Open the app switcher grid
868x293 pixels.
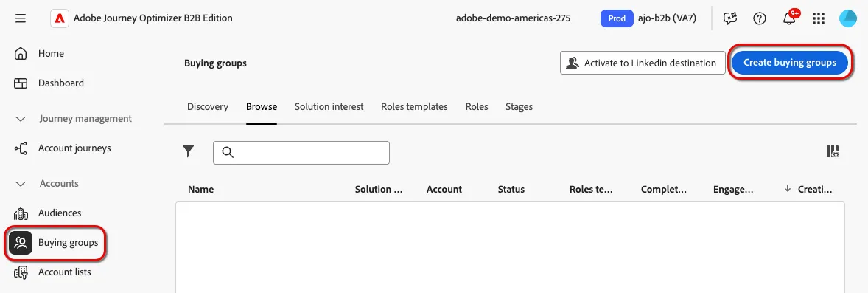tap(818, 18)
